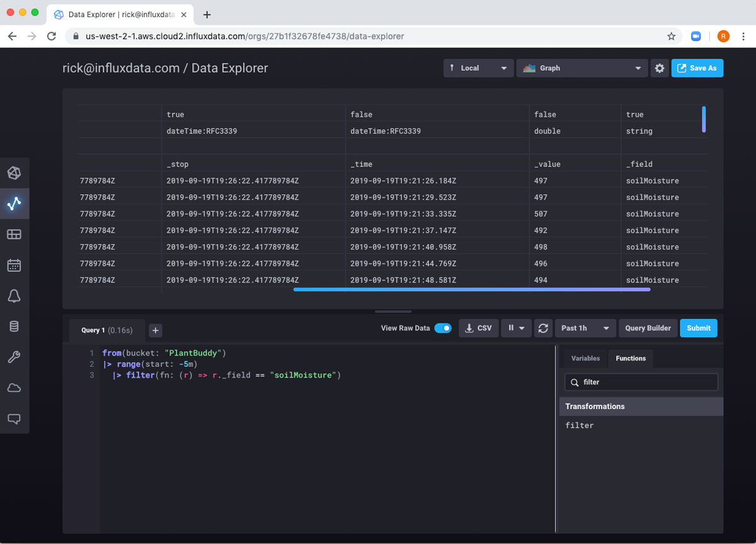The width and height of the screenshot is (756, 544).
Task: Click the Feedback chat bubble icon
Action: [14, 419]
